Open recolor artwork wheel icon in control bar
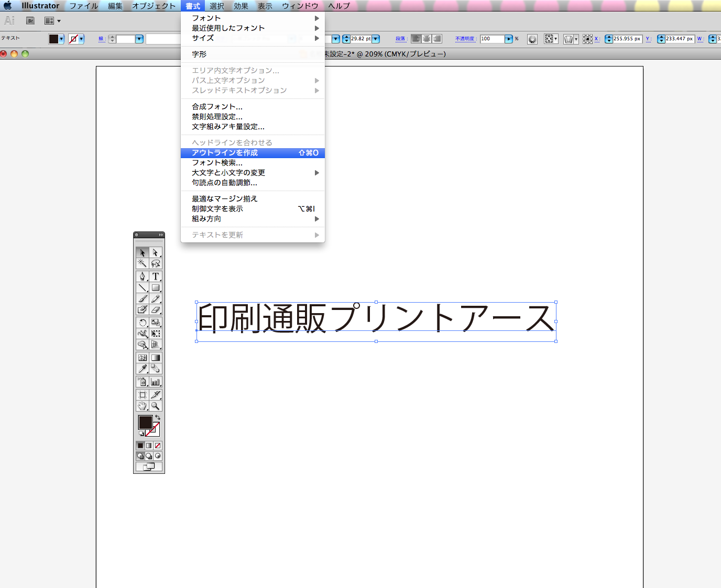 [x=532, y=39]
